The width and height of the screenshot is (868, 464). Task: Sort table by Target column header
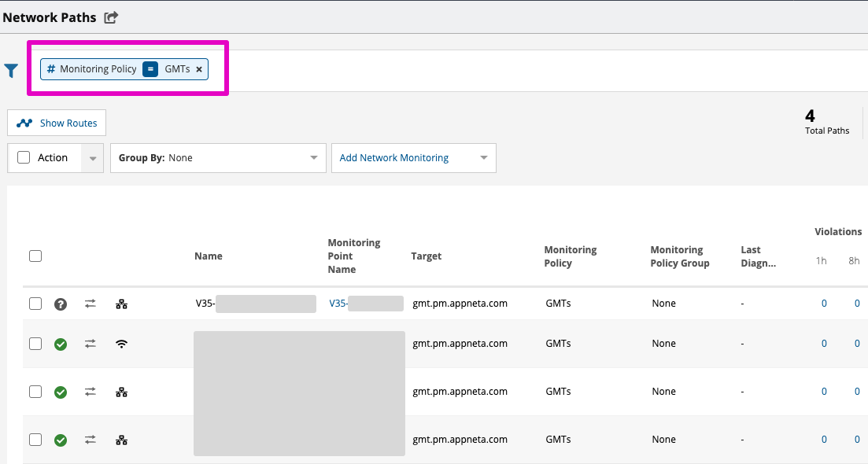click(x=426, y=256)
